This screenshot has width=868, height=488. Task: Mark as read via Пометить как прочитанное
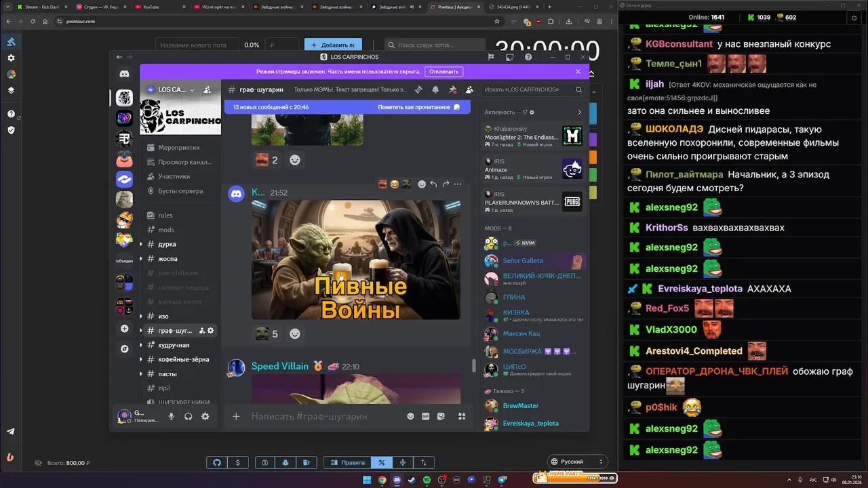tap(419, 107)
